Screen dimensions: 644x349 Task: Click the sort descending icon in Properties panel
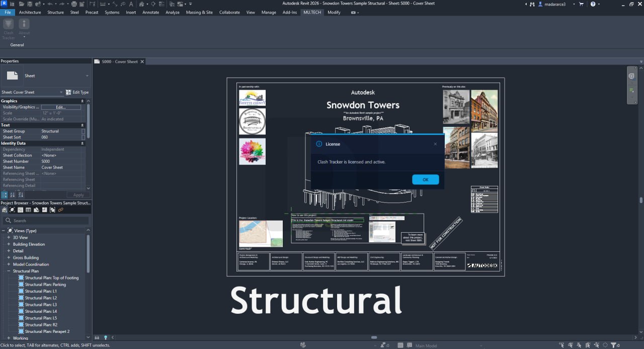(21, 195)
